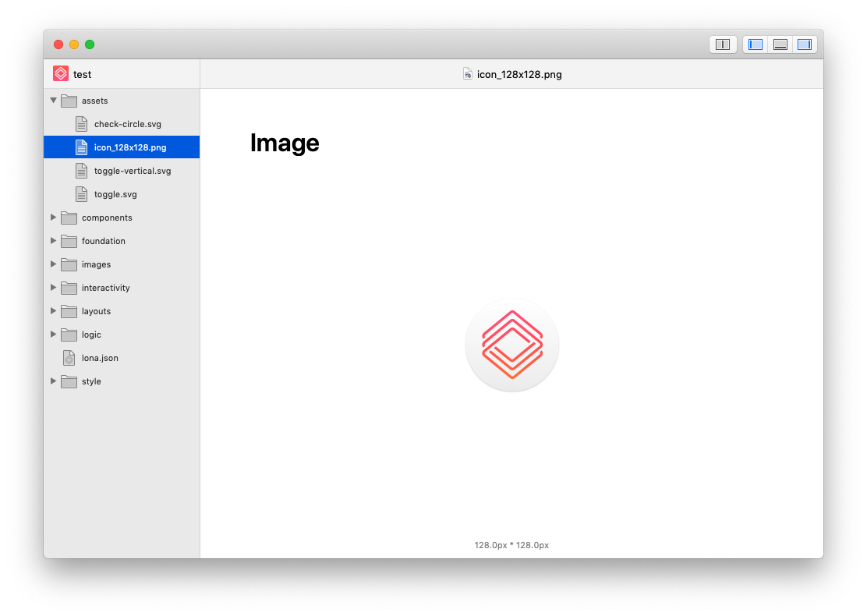This screenshot has width=867, height=616.
Task: Expand the layouts folder arrow
Action: (x=54, y=311)
